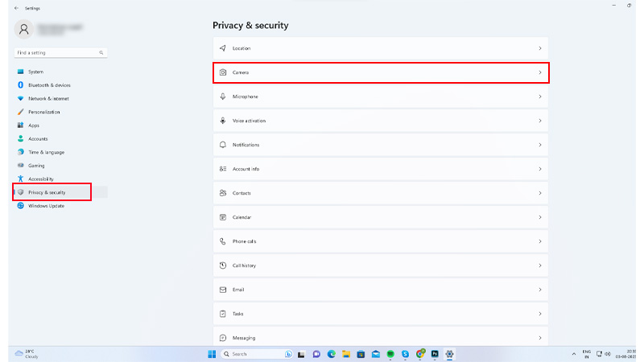Screen dimensions: 644x362
Task: Click the Account info icon
Action: coord(223,169)
